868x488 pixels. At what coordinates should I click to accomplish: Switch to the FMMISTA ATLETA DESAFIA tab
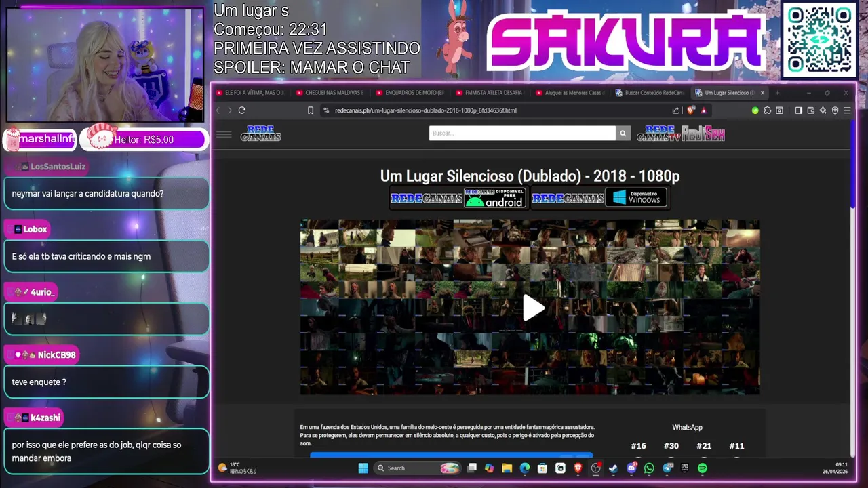pyautogui.click(x=490, y=93)
